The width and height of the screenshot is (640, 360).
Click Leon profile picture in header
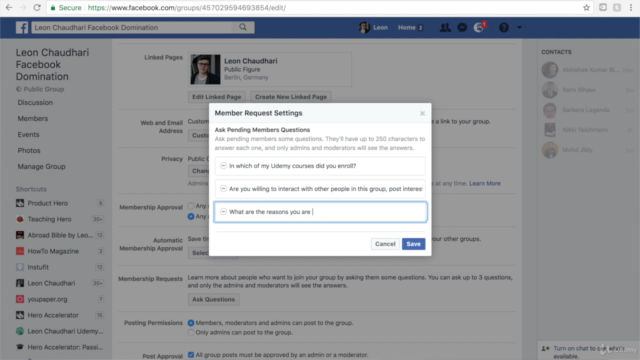(364, 27)
